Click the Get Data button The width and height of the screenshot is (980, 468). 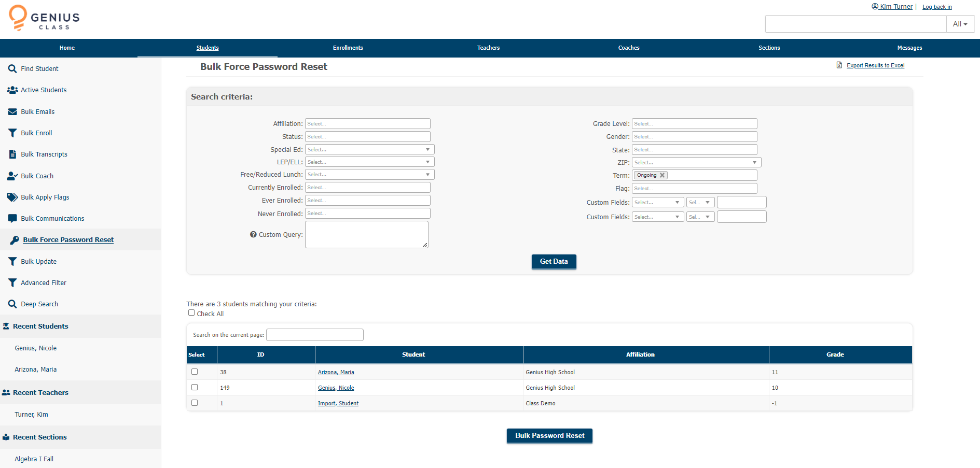554,262
